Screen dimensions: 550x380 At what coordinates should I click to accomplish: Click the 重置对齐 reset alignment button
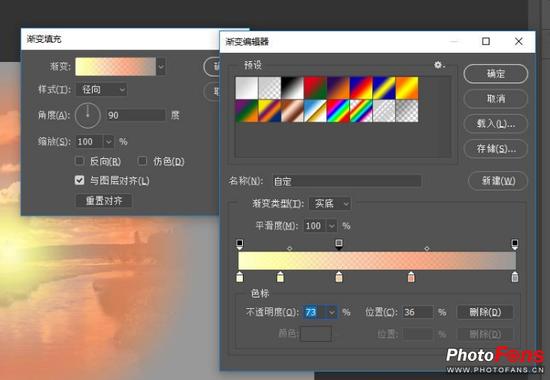(x=104, y=201)
